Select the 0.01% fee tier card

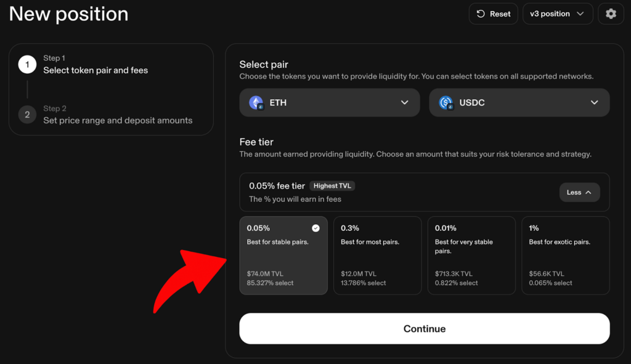click(471, 256)
